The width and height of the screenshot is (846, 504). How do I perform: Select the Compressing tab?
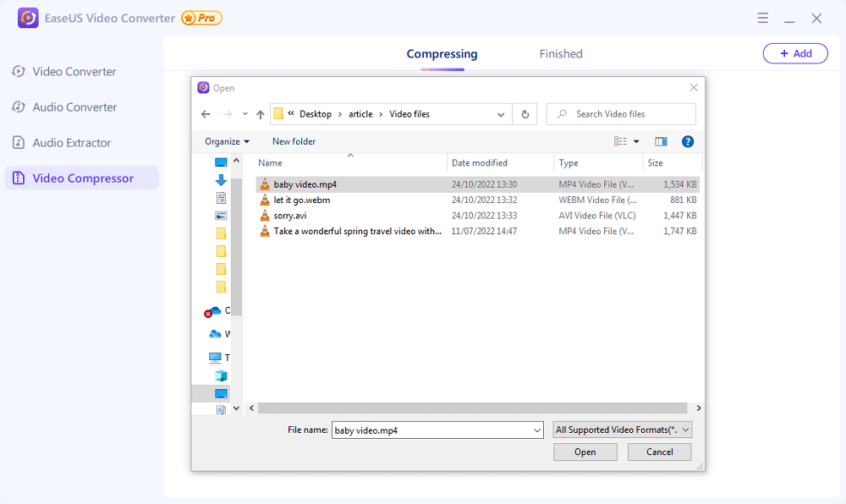tap(442, 54)
